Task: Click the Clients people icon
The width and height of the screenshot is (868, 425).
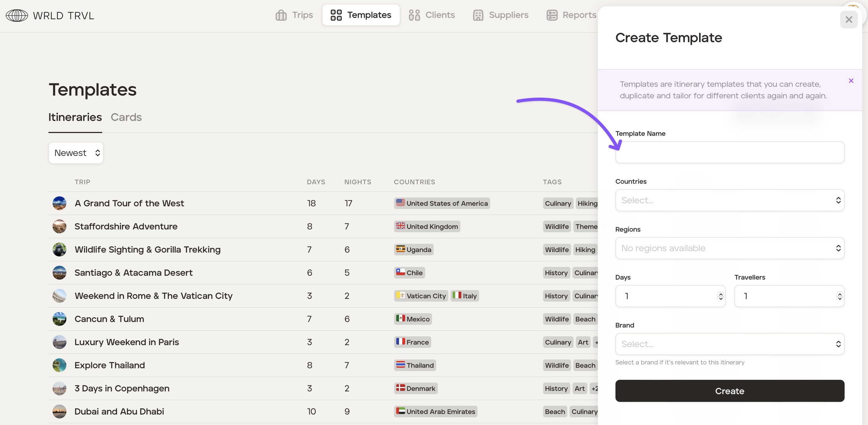Action: [x=414, y=15]
